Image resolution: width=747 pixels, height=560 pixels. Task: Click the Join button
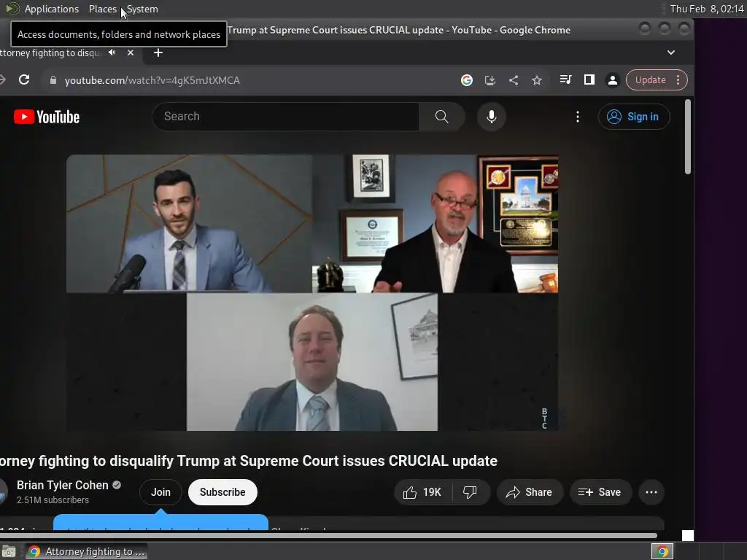click(x=160, y=492)
